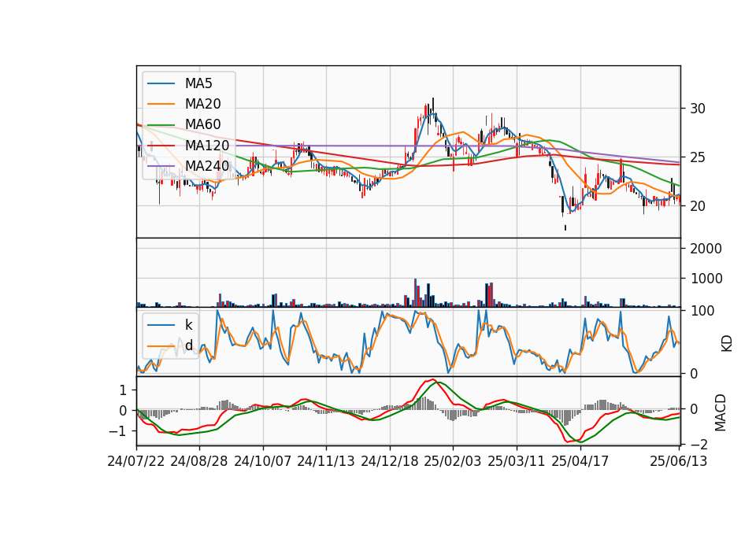The width and height of the screenshot is (756, 543).
Task: Click the 25/02/03 date axis label
Action: tap(453, 461)
